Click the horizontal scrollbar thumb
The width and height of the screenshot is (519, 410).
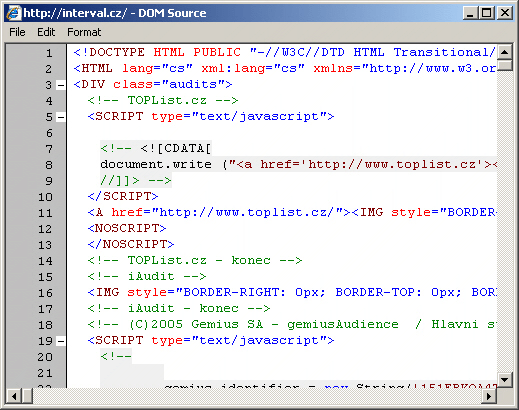tap(27, 396)
